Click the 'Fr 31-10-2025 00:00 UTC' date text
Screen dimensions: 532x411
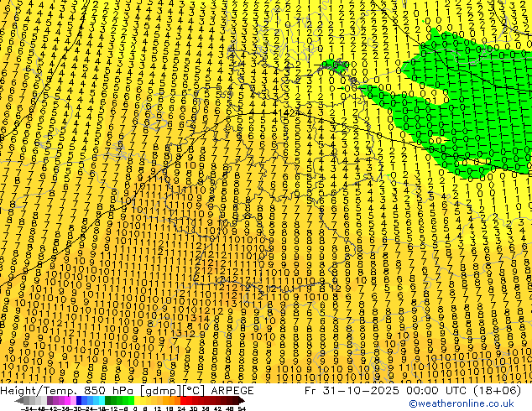(x=383, y=391)
